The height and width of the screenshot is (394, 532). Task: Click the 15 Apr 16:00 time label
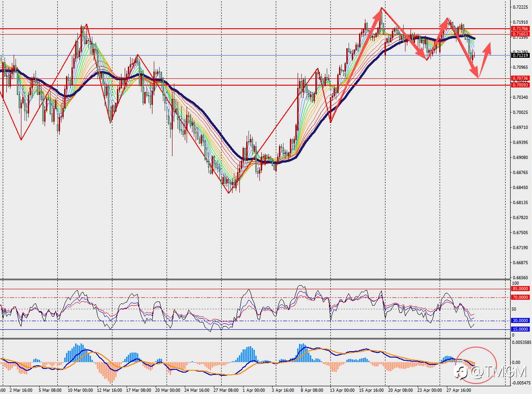[x=371, y=390]
